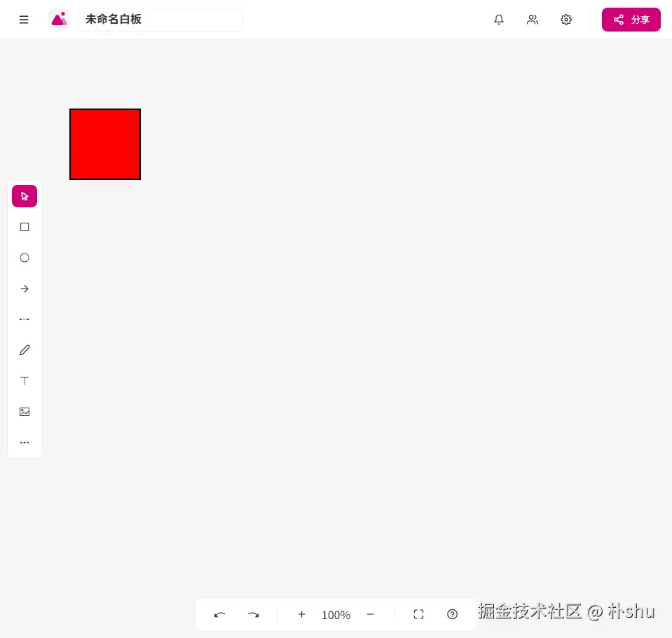Open the notifications bell
Screen dimensions: 672x638
499,20
